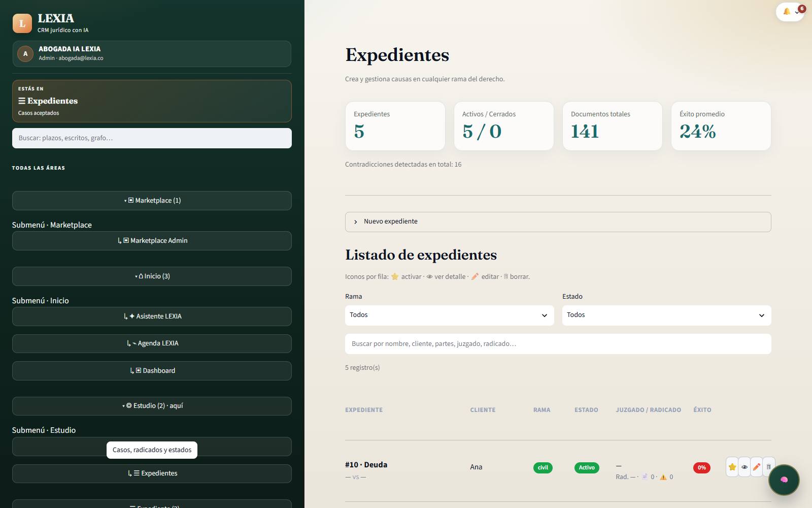Click the ÉXITO column header
The width and height of the screenshot is (812, 508).
pos(702,410)
